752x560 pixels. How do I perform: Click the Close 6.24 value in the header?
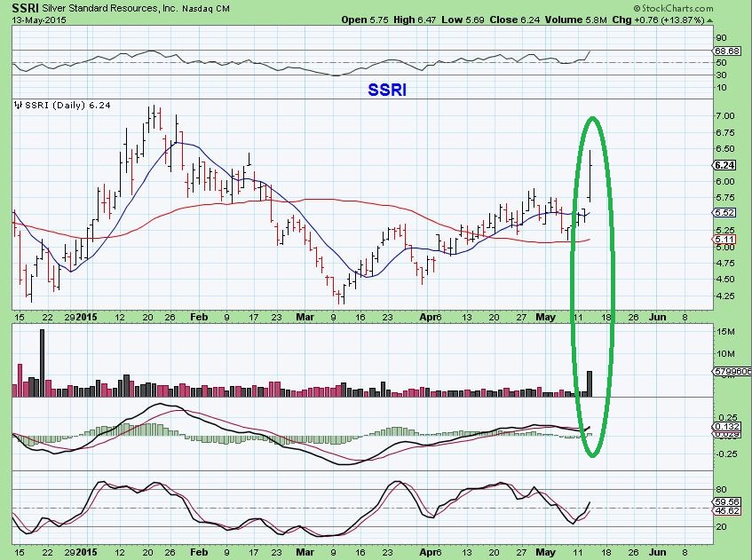pyautogui.click(x=515, y=20)
